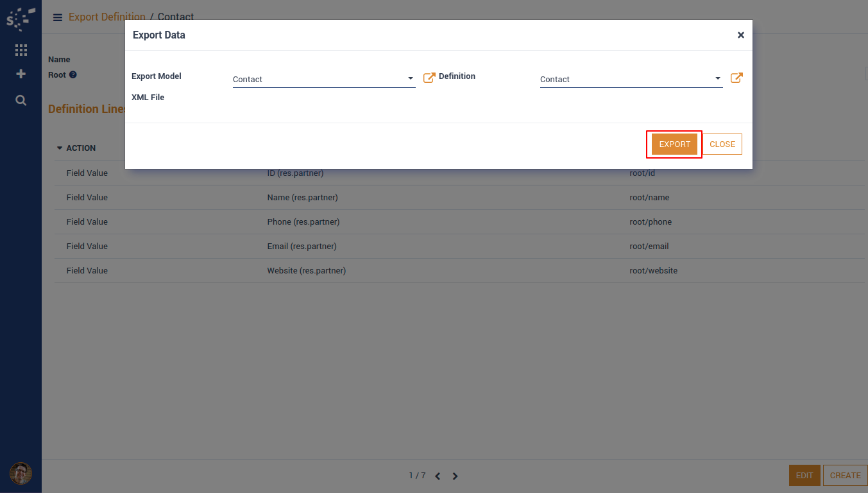This screenshot has width=868, height=493.
Task: Close the Export Data dialog with X
Action: coord(740,35)
